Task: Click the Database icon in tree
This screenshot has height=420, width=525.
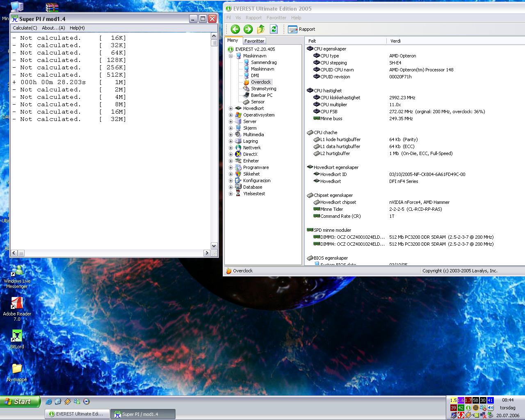Action: (x=238, y=187)
